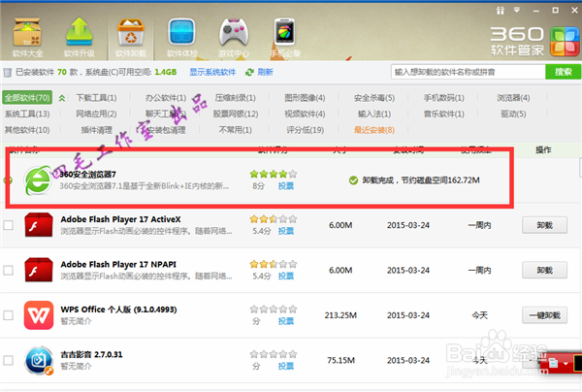
Task: Click the 操作 column header
Action: click(x=543, y=150)
